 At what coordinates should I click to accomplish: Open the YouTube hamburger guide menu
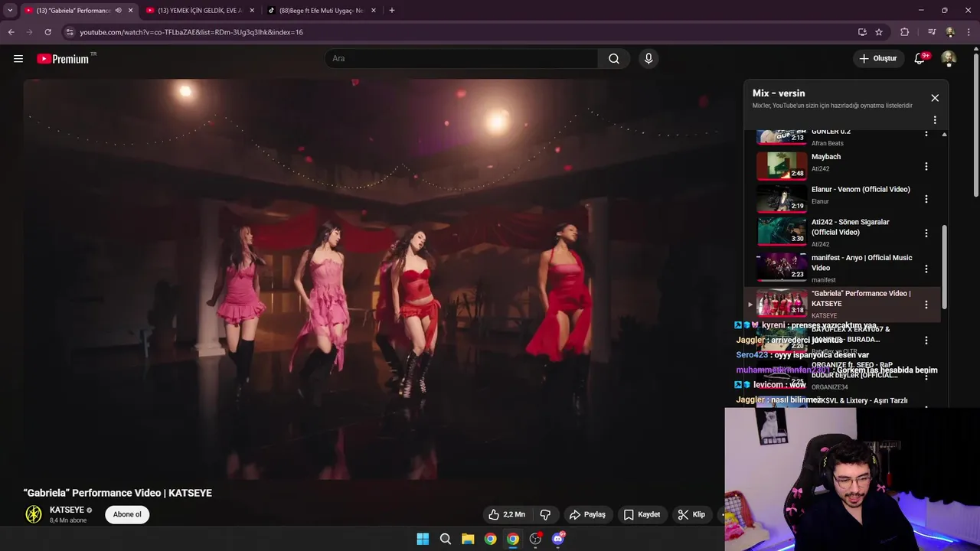(18, 59)
